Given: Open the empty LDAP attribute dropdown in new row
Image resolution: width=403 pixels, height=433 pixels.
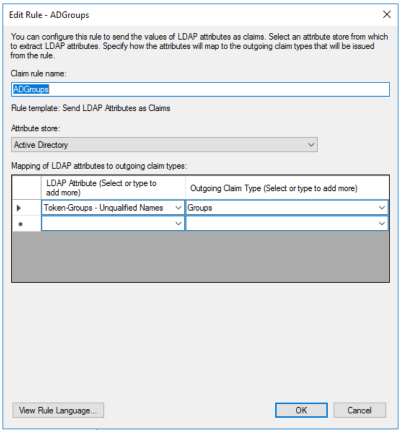Looking at the screenshot, I should click(113, 223).
